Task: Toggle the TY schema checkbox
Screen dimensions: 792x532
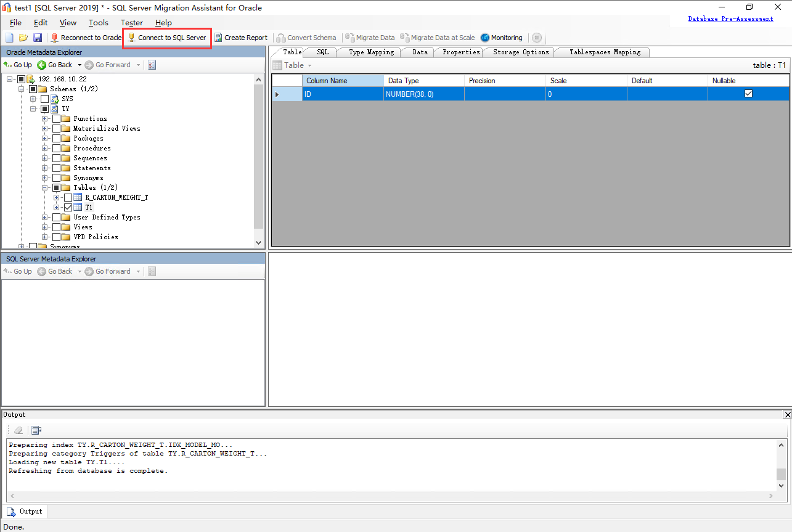Action: (x=44, y=109)
